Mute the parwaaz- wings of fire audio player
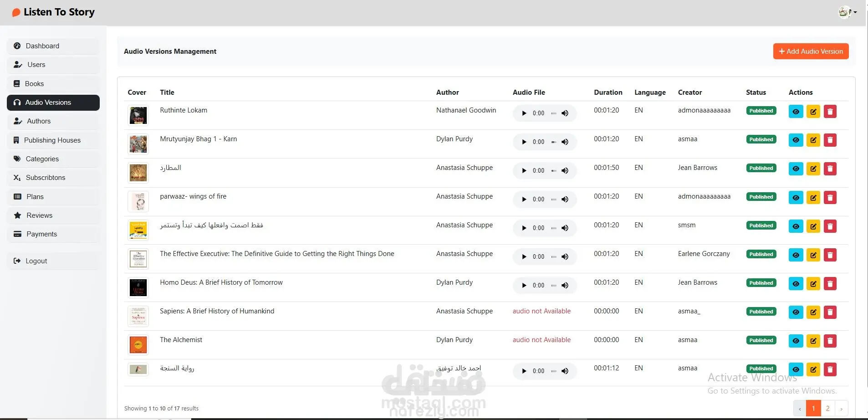Screen dimensions: 868x420 [565, 200]
